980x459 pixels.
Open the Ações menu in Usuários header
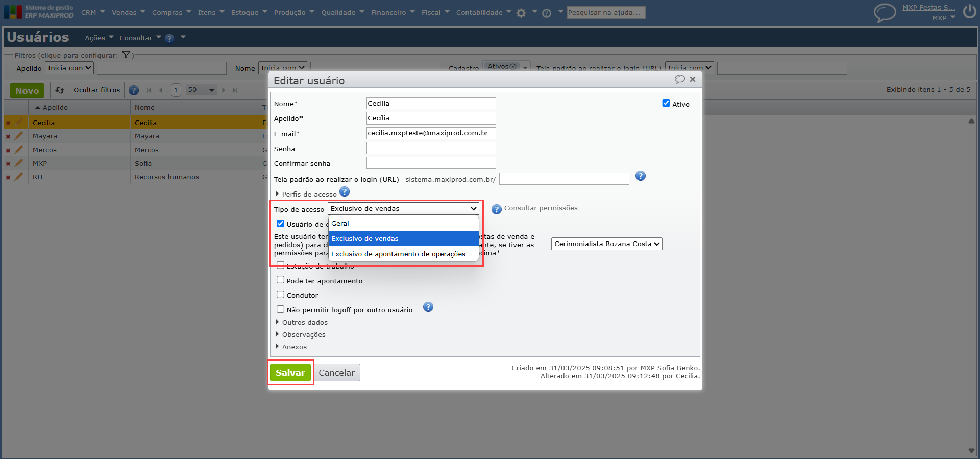(x=99, y=38)
